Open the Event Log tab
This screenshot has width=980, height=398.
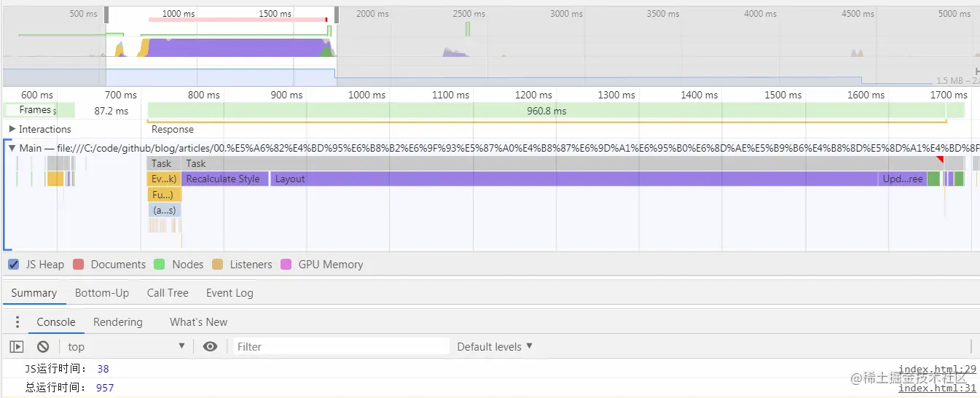230,293
